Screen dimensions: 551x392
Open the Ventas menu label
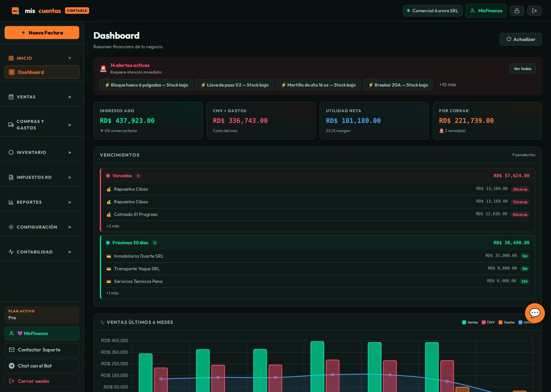coord(26,97)
